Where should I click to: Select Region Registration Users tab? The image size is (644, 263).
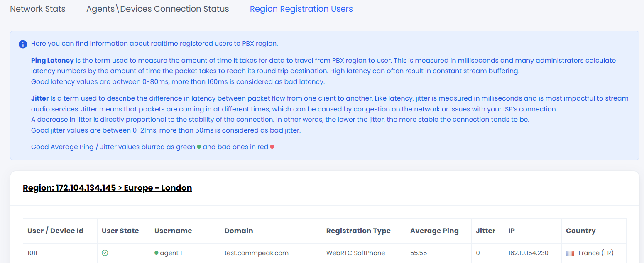tap(301, 9)
